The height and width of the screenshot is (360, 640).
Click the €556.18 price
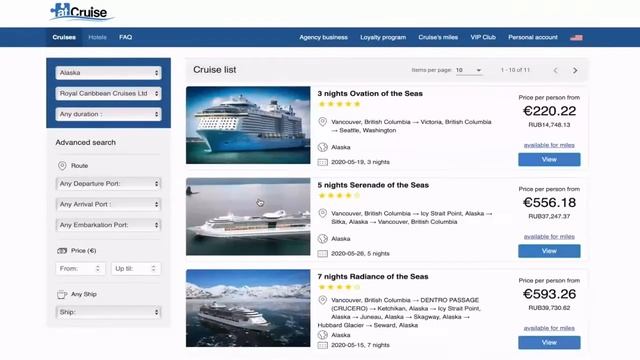click(x=549, y=202)
